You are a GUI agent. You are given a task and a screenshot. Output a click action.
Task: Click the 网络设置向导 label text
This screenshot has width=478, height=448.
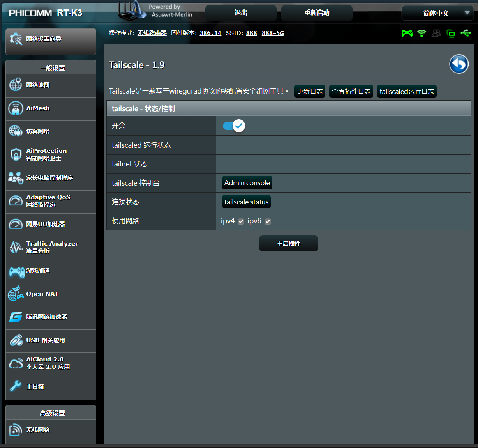44,39
